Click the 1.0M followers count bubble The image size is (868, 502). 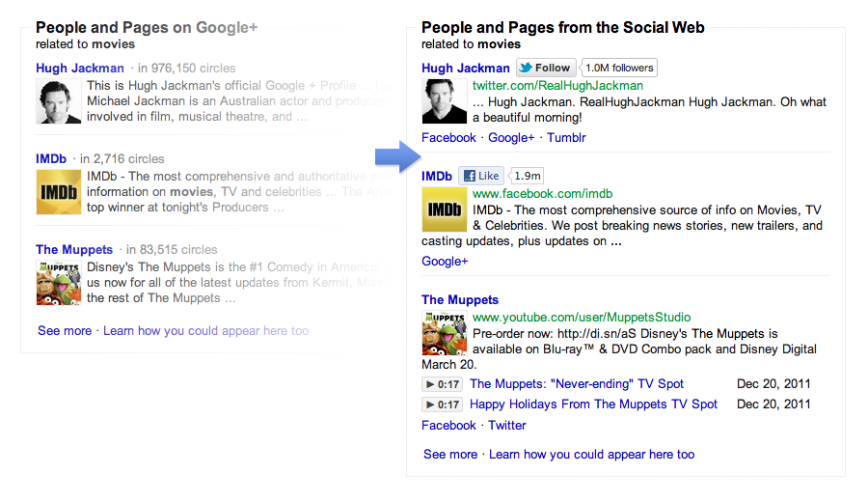620,68
